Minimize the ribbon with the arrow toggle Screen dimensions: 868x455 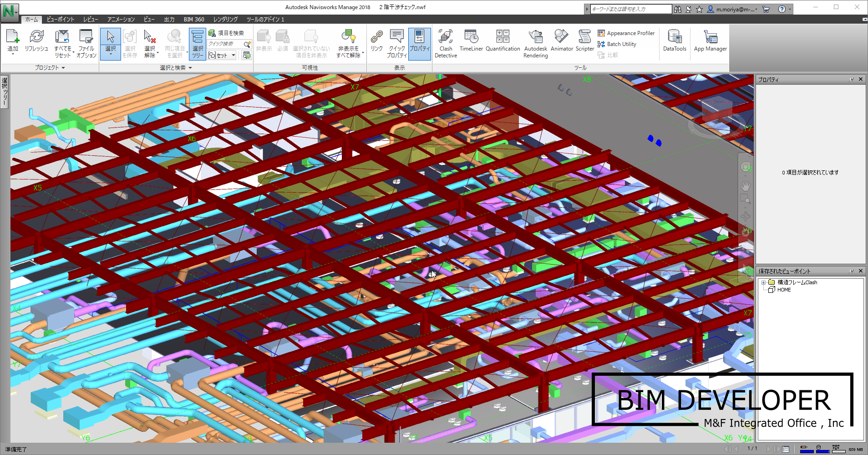[x=865, y=20]
